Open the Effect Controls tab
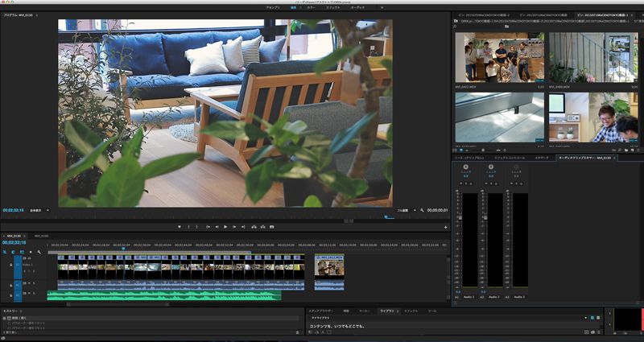This screenshot has width=644, height=342. (x=510, y=158)
